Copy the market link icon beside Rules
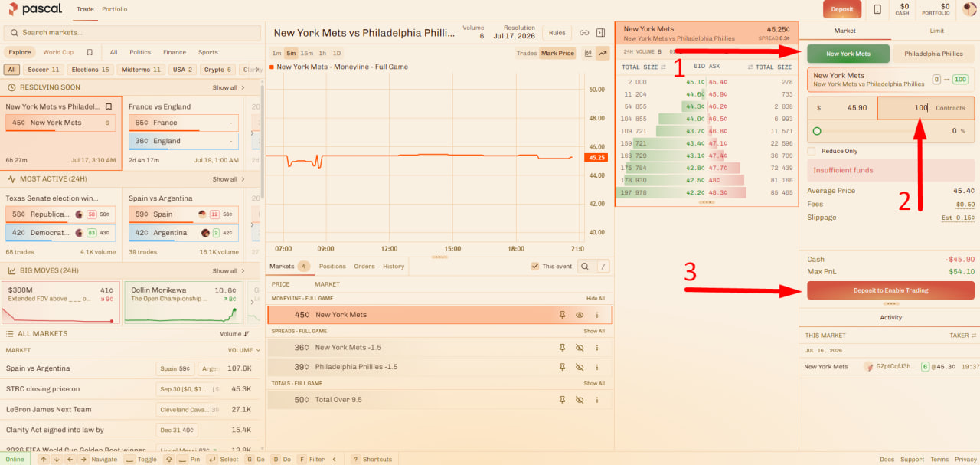Screen dimensions: 980x465 (584, 33)
